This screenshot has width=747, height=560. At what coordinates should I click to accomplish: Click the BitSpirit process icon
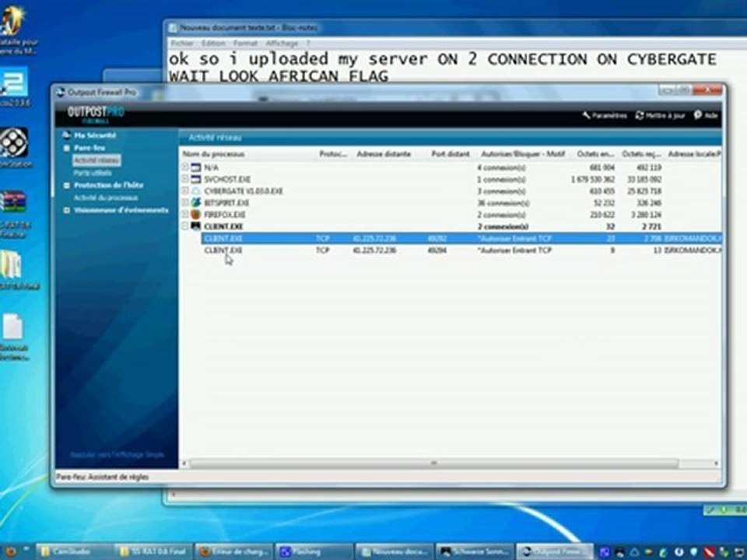coord(196,203)
